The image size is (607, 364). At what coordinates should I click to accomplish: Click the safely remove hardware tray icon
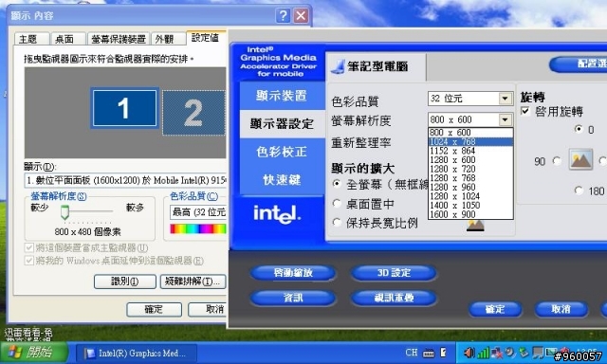524,353
